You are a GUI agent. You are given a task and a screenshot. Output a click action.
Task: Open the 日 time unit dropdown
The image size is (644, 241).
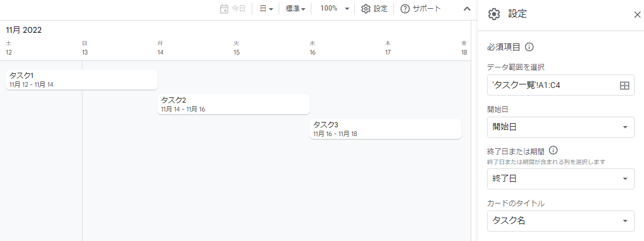[x=266, y=9]
